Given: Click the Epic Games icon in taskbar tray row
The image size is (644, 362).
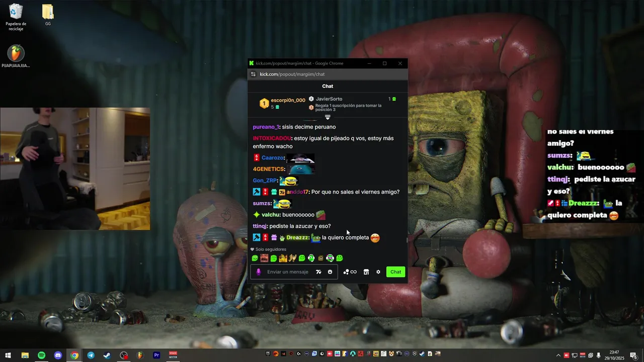Looking at the screenshot, I should [x=268, y=354].
